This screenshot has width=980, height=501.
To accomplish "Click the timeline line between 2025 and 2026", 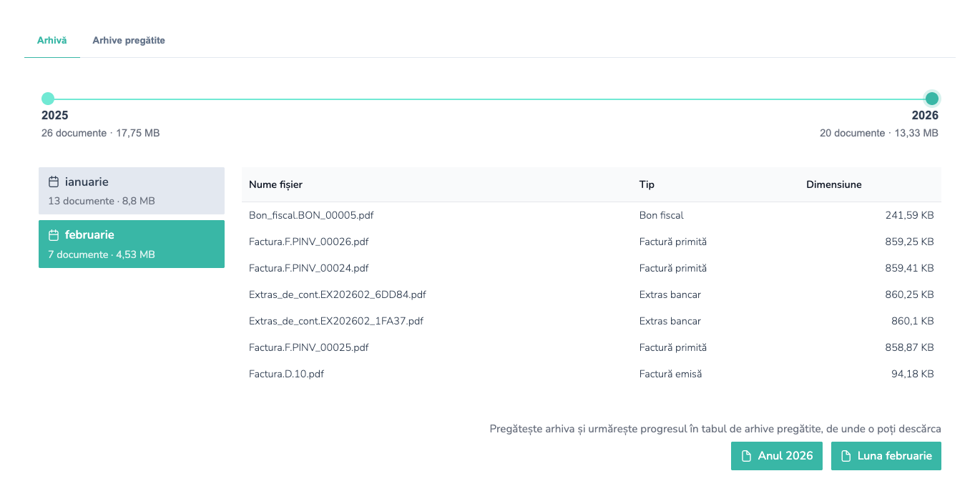I will pyautogui.click(x=490, y=99).
